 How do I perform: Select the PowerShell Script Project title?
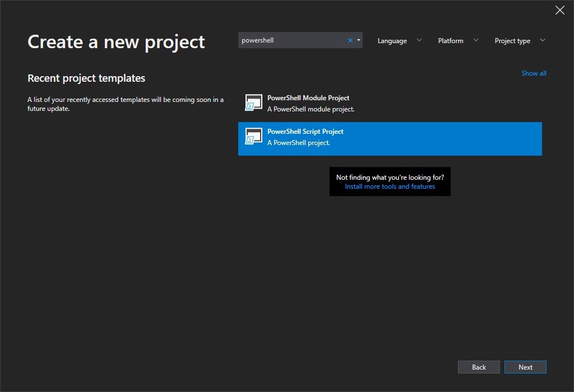[305, 132]
